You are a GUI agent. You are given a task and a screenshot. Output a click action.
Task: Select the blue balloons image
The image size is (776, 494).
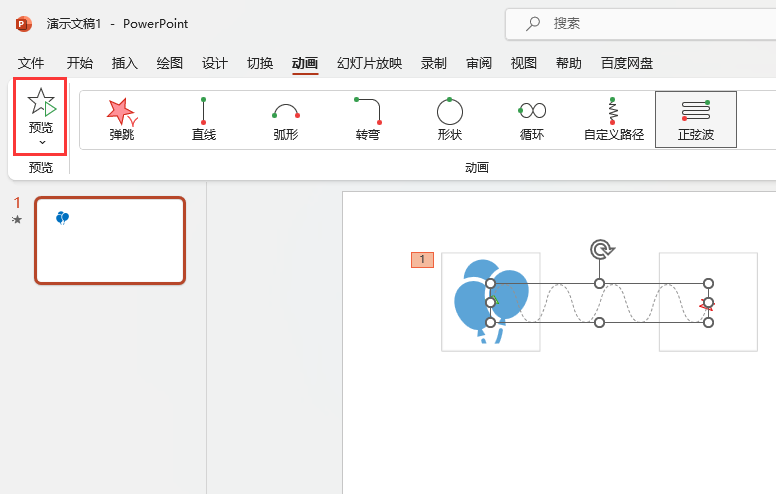491,301
